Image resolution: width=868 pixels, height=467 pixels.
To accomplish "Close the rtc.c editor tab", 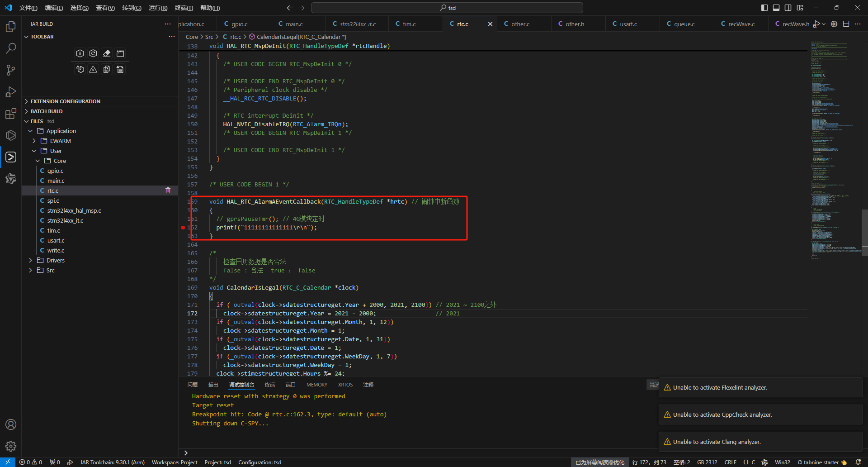I will pos(490,24).
